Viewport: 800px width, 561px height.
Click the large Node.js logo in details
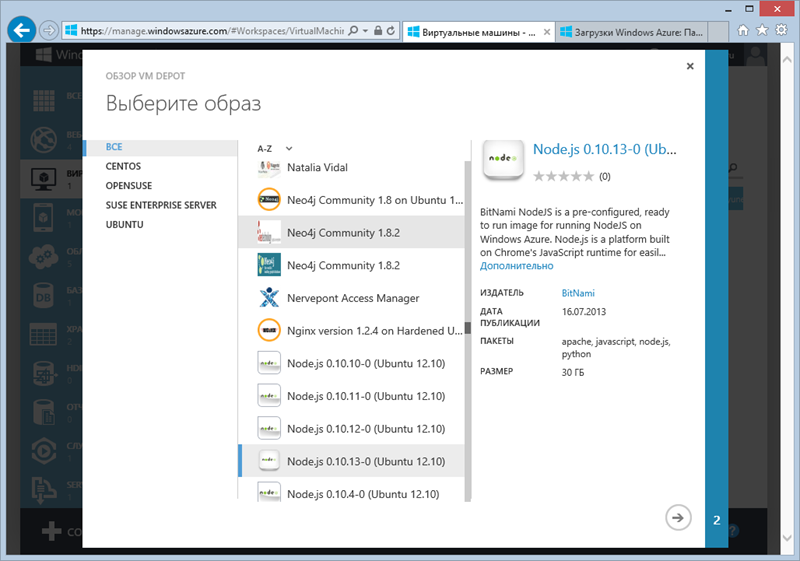[503, 159]
